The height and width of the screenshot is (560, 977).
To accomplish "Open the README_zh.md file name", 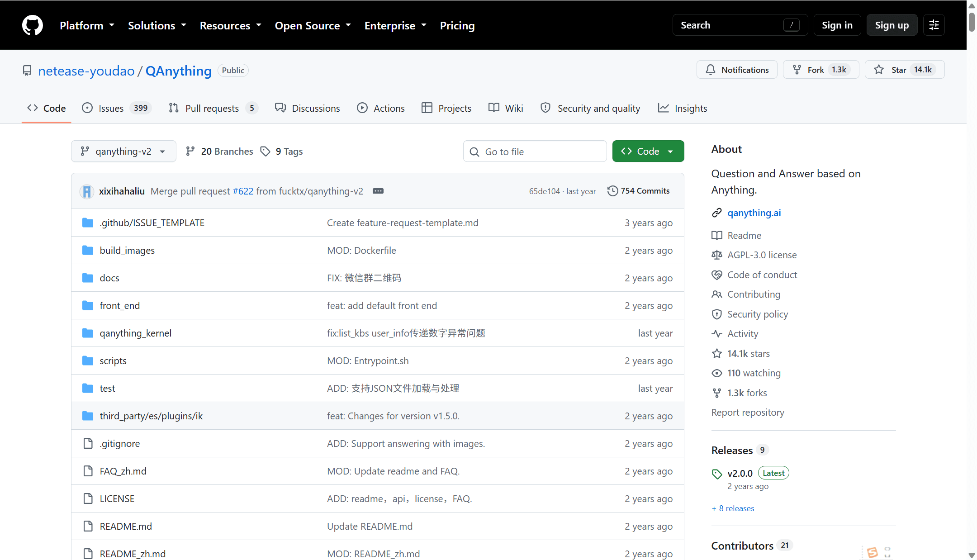I will 133,554.
